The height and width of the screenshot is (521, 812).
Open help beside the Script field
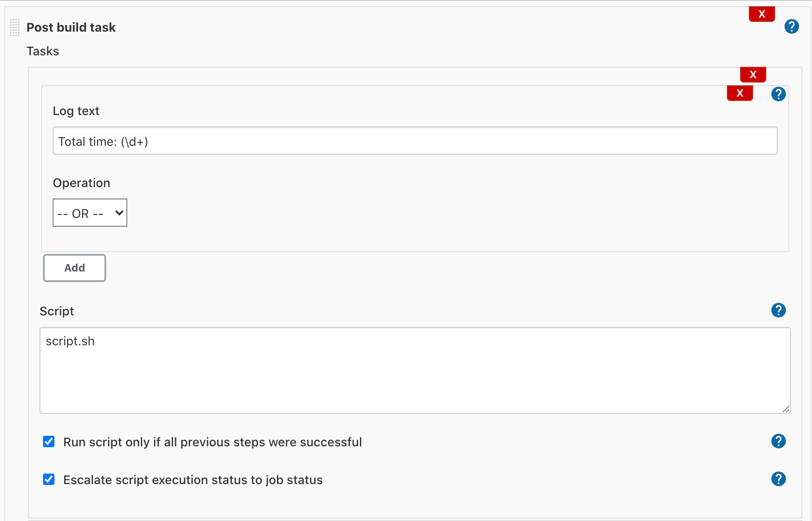pyautogui.click(x=778, y=310)
